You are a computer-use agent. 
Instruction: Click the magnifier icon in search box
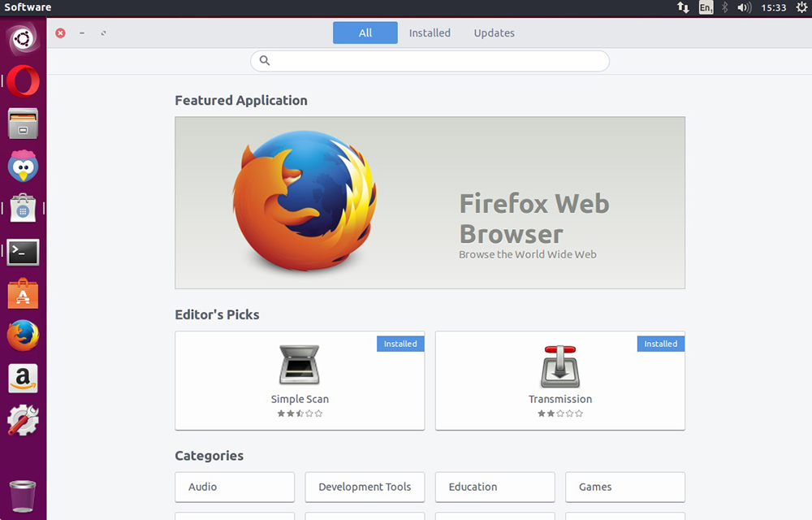coord(265,61)
